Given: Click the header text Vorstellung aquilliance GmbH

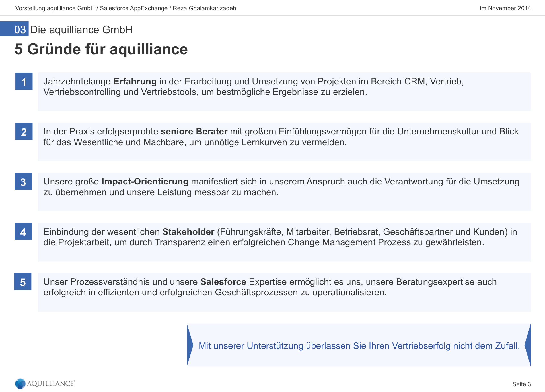Looking at the screenshot, I should click(126, 8).
